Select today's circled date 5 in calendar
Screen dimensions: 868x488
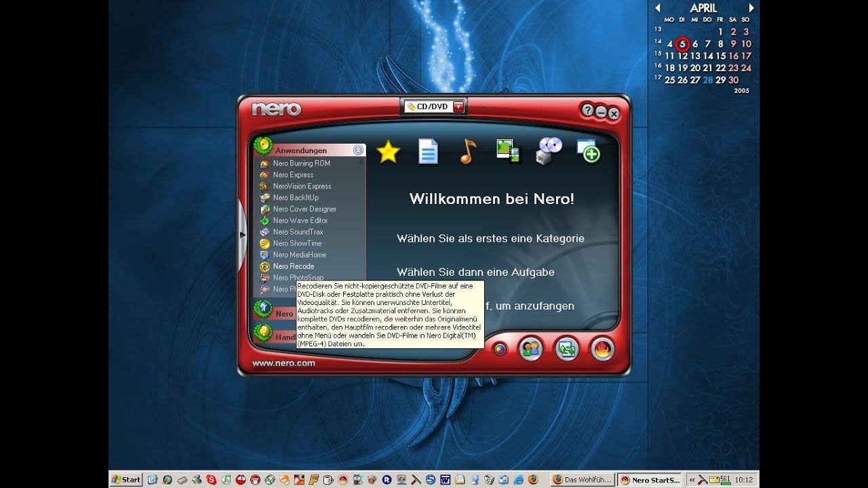[x=683, y=44]
